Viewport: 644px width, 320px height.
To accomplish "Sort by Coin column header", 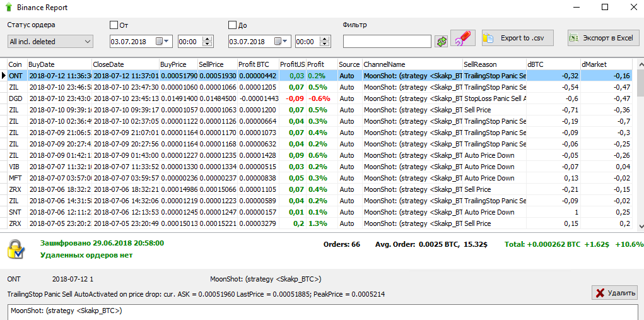I will pyautogui.click(x=17, y=64).
